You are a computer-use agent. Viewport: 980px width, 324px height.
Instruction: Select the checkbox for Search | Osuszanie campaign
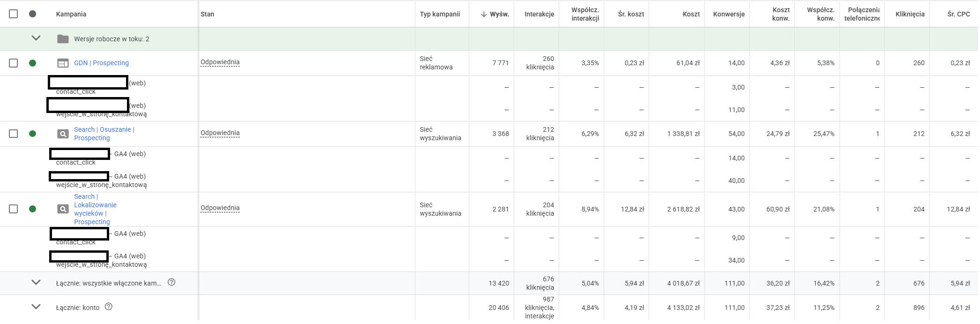point(14,134)
